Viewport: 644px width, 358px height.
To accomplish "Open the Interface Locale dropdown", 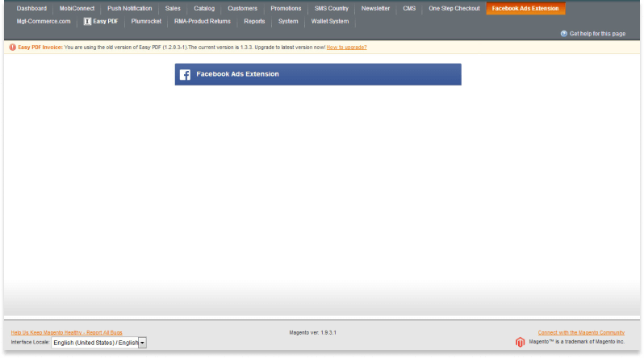I will (98, 343).
